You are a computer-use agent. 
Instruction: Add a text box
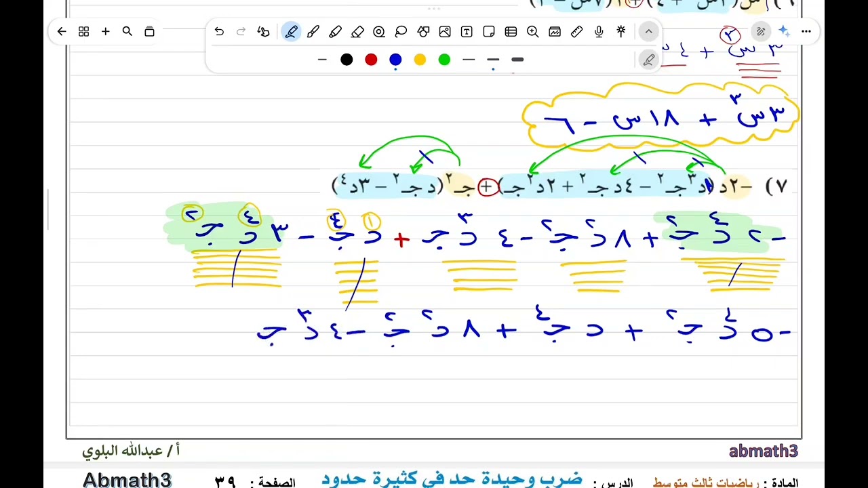tap(467, 31)
